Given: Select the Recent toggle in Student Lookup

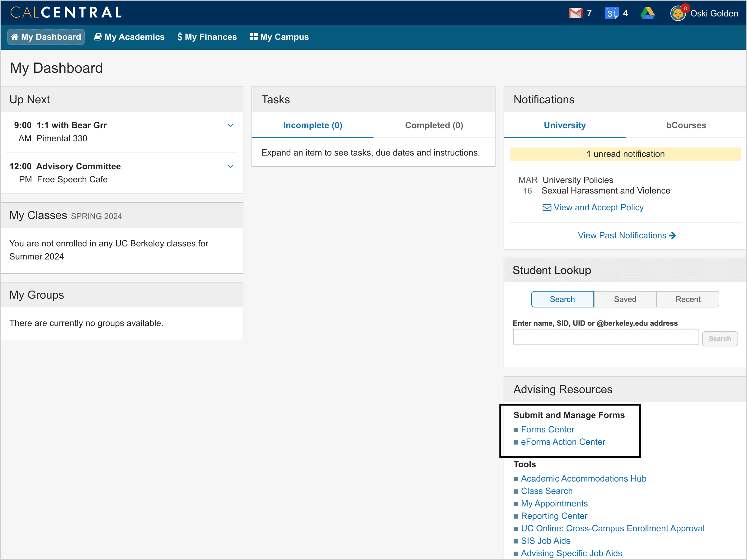Looking at the screenshot, I should [688, 299].
